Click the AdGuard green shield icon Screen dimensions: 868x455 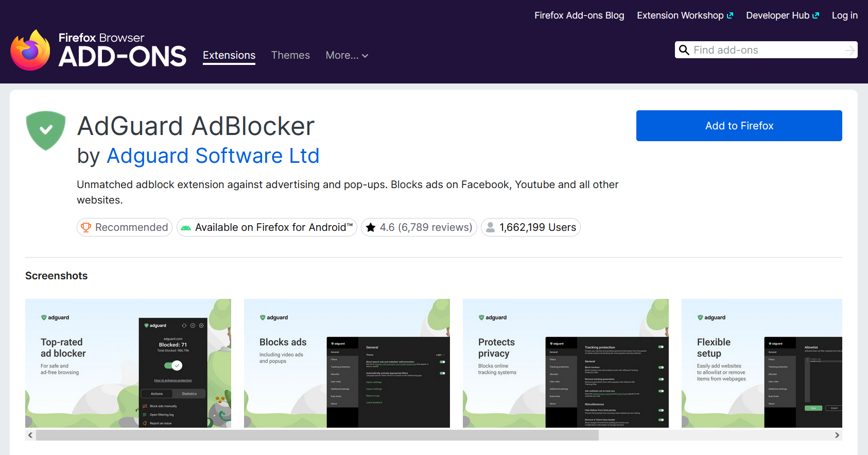pyautogui.click(x=46, y=130)
